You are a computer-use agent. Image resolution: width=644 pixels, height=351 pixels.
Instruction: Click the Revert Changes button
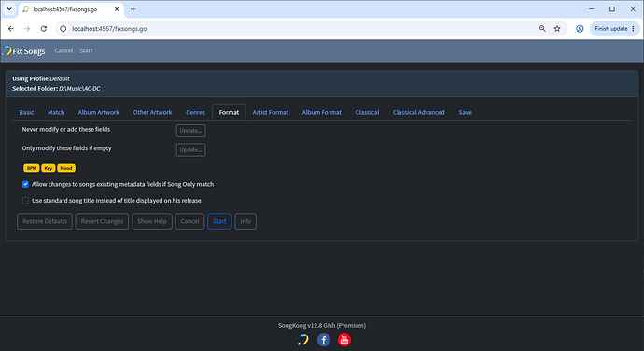point(102,221)
